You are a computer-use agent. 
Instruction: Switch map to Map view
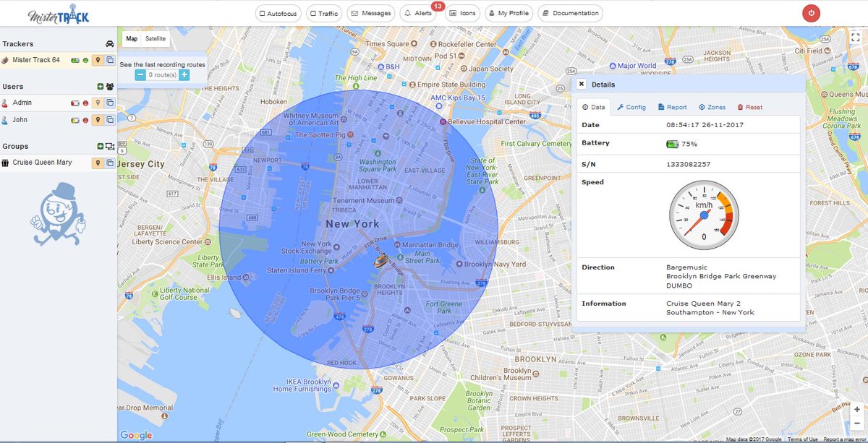pyautogui.click(x=132, y=39)
